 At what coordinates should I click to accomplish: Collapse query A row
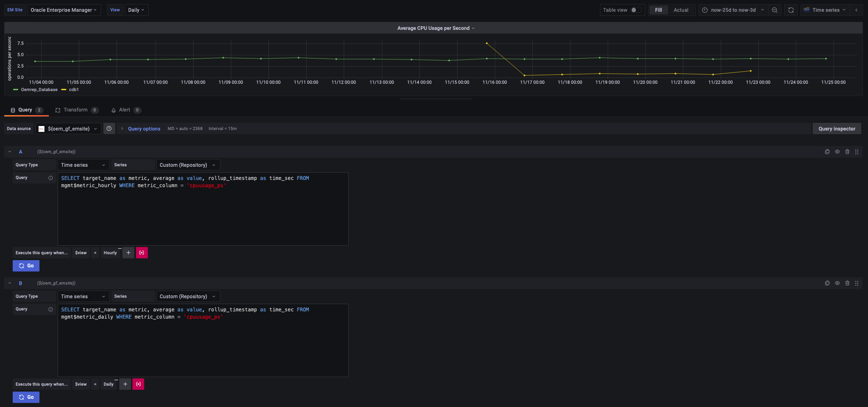coord(10,152)
